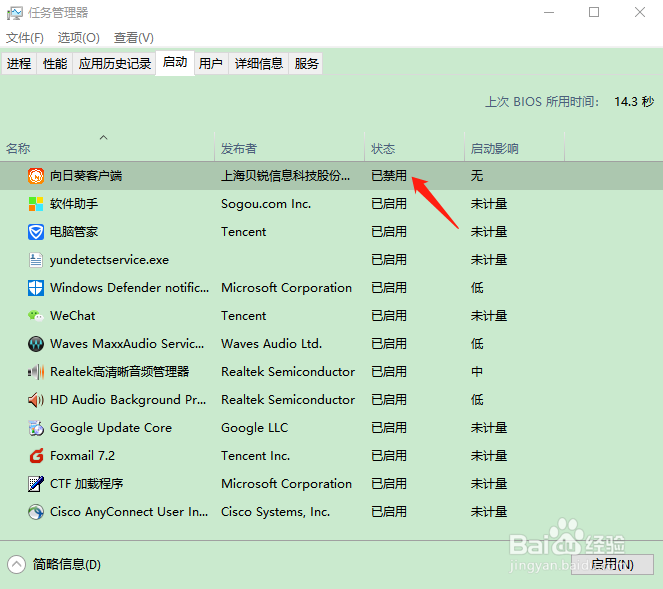The image size is (663, 589).
Task: Click the yundetectservice.exe file icon
Action: coord(36,260)
